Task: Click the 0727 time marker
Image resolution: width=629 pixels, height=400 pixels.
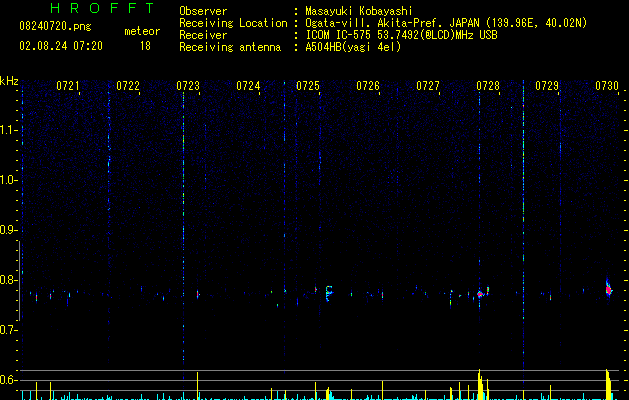Action: tap(428, 86)
